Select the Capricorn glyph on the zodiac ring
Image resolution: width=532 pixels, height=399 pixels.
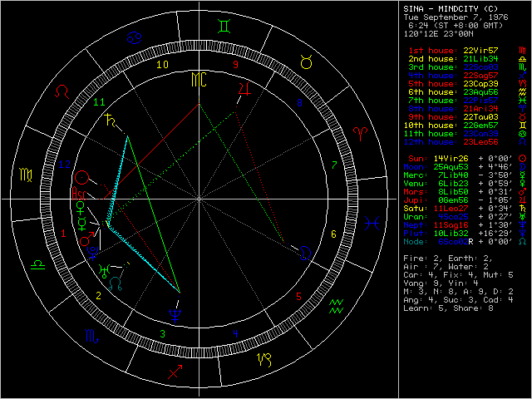coord(264,359)
